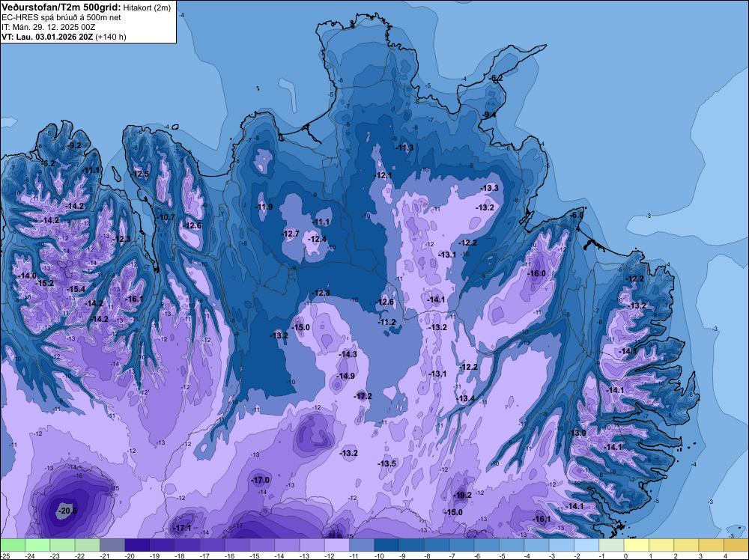Click the -11.9 temperature value
The width and height of the screenshot is (749, 560).
[x=264, y=207]
